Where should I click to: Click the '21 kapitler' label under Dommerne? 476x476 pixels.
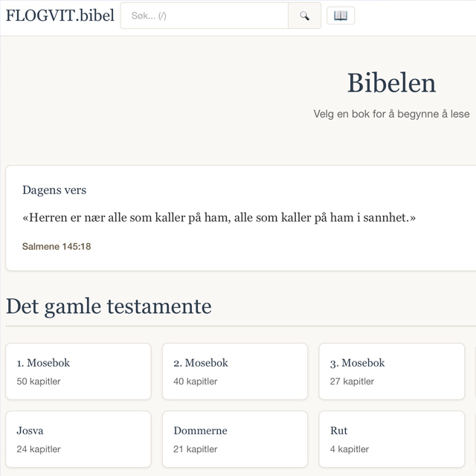[x=196, y=449]
